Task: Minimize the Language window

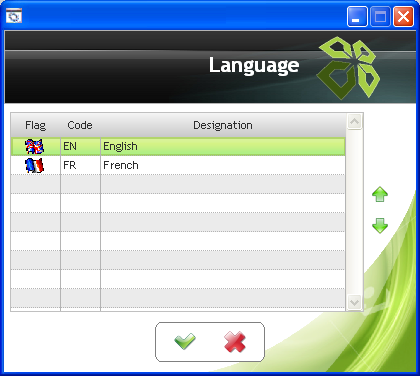Action: (357, 16)
